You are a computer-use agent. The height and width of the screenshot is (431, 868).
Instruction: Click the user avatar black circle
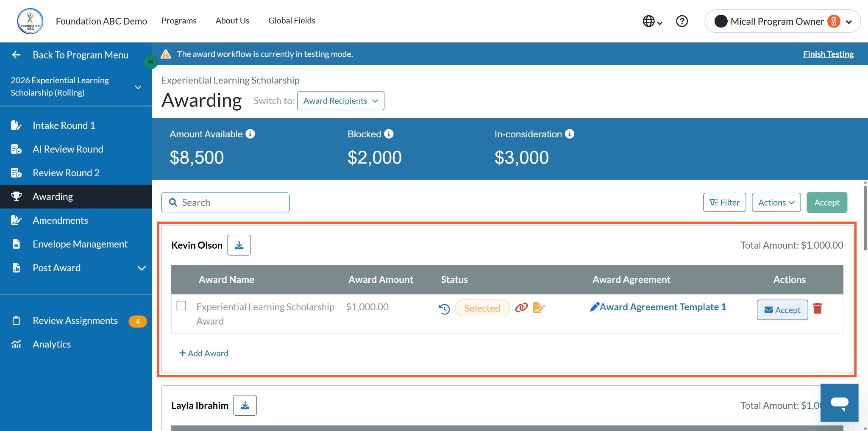[x=721, y=21]
